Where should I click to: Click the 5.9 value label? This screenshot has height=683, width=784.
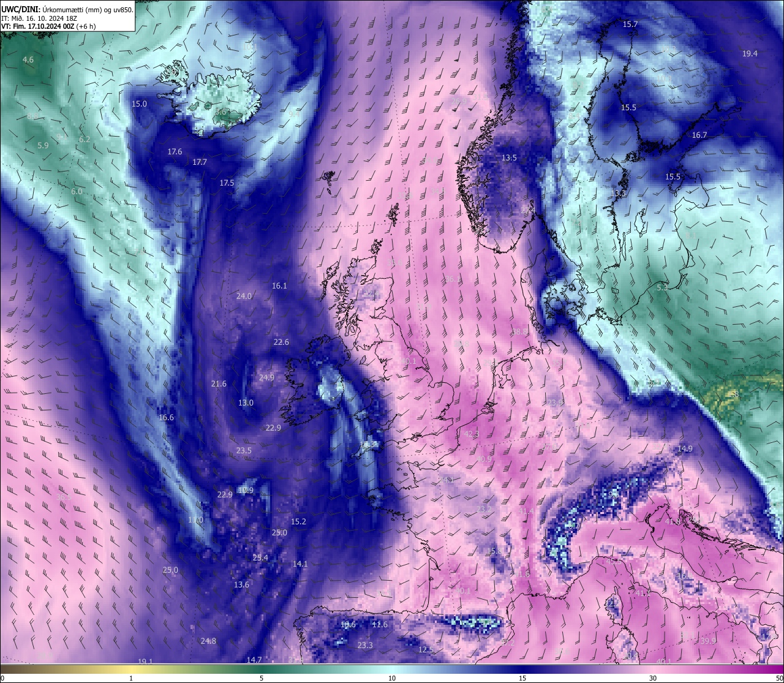click(x=43, y=145)
